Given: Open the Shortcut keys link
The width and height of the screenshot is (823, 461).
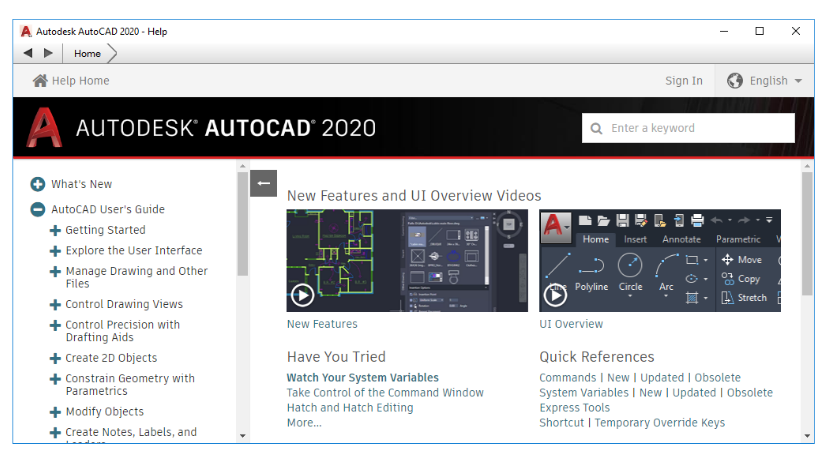Looking at the screenshot, I should (x=562, y=423).
